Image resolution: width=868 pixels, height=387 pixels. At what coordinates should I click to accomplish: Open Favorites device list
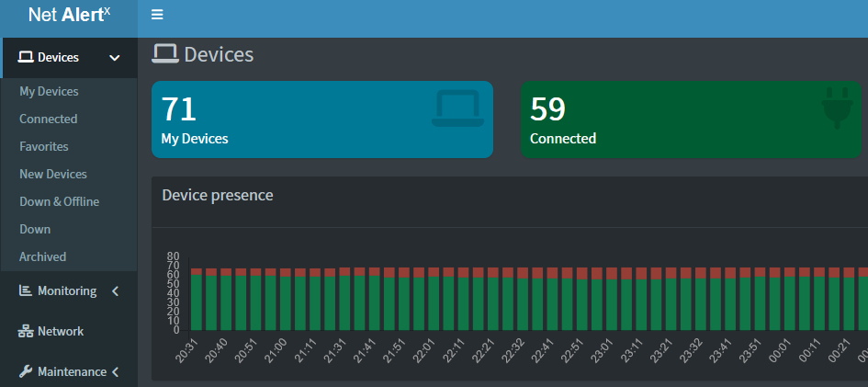point(43,147)
